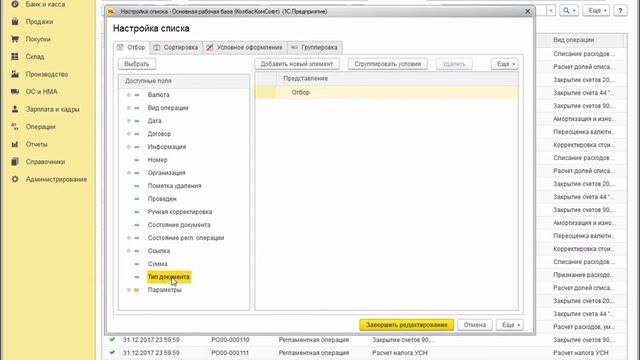Click document number РО00-000110 cell
Screen dimensions: 640x360
(x=230, y=340)
